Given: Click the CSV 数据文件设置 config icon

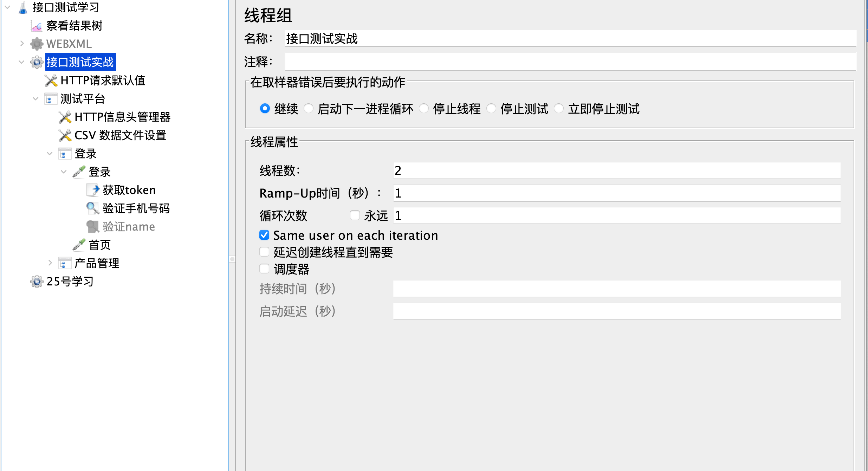Looking at the screenshot, I should click(x=65, y=135).
